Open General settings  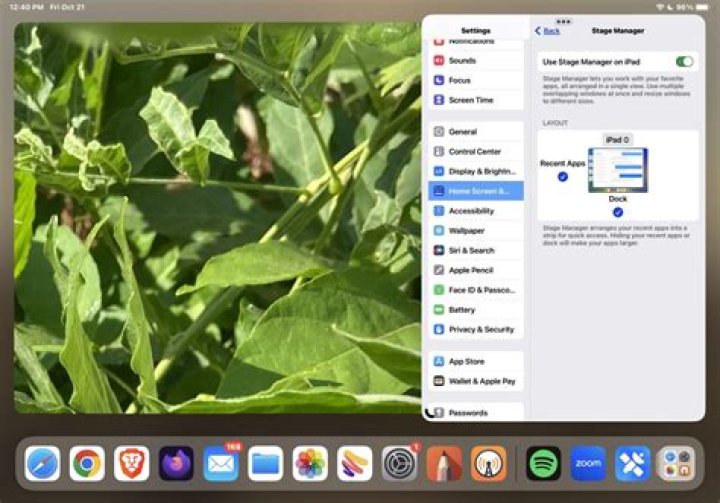[x=476, y=132]
